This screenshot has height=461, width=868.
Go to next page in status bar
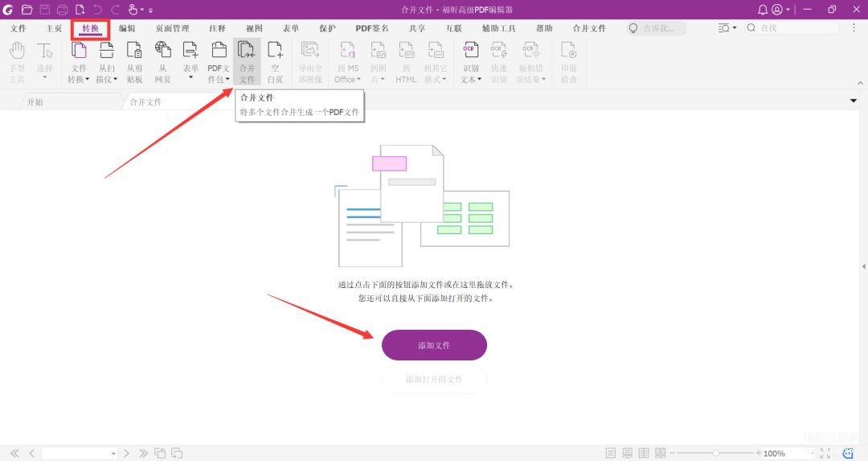pyautogui.click(x=126, y=453)
